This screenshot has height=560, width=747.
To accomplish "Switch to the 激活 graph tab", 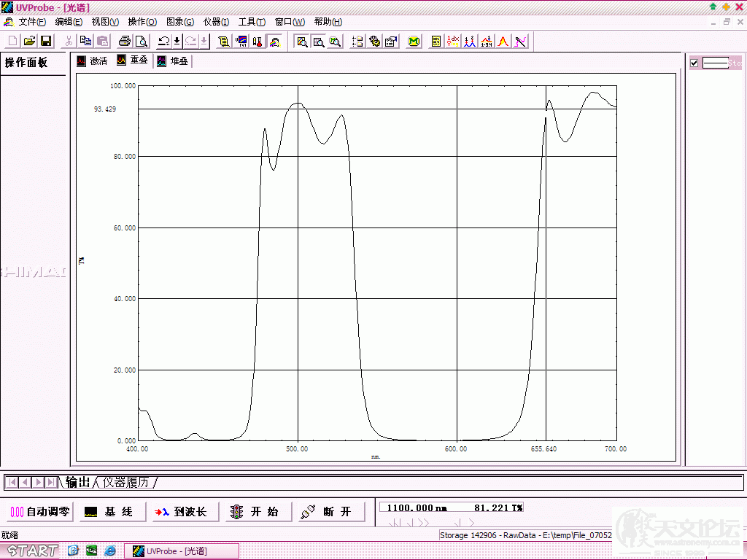I will (93, 61).
